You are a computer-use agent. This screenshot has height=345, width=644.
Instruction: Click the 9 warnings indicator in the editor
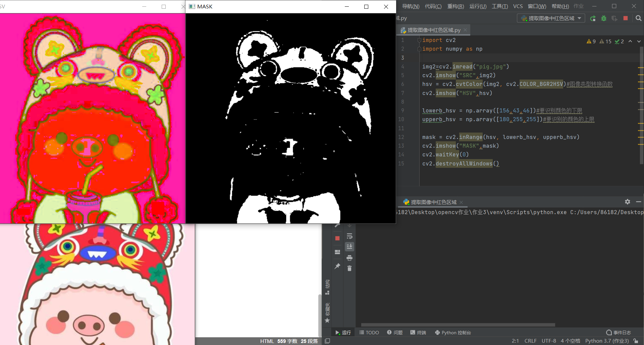pos(591,41)
